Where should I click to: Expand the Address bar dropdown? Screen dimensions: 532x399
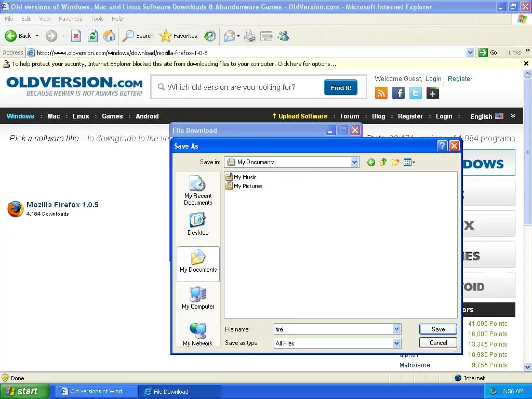click(470, 52)
